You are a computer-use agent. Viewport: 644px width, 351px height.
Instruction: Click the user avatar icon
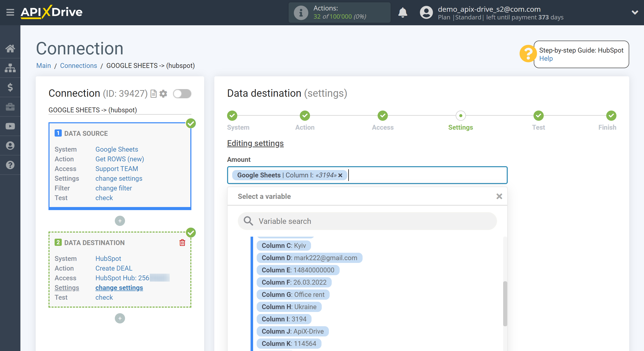tap(426, 13)
